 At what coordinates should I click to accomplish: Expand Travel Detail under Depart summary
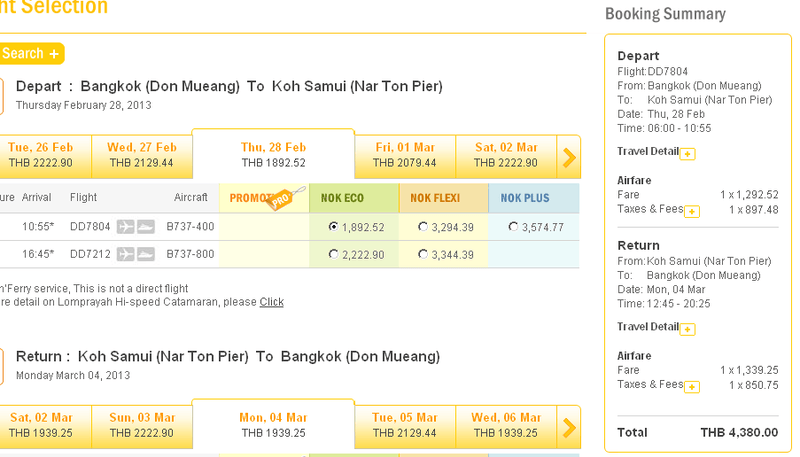pos(688,153)
